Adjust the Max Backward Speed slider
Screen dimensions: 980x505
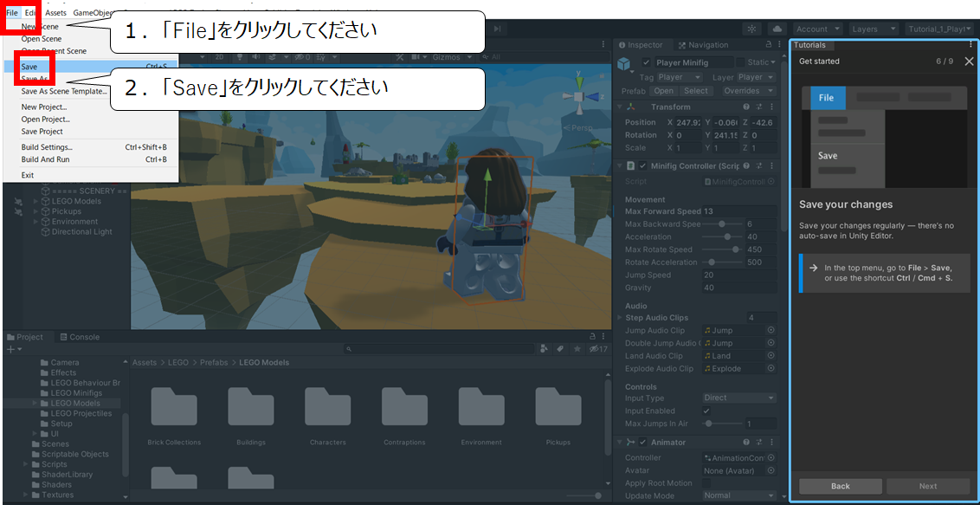[x=722, y=223]
